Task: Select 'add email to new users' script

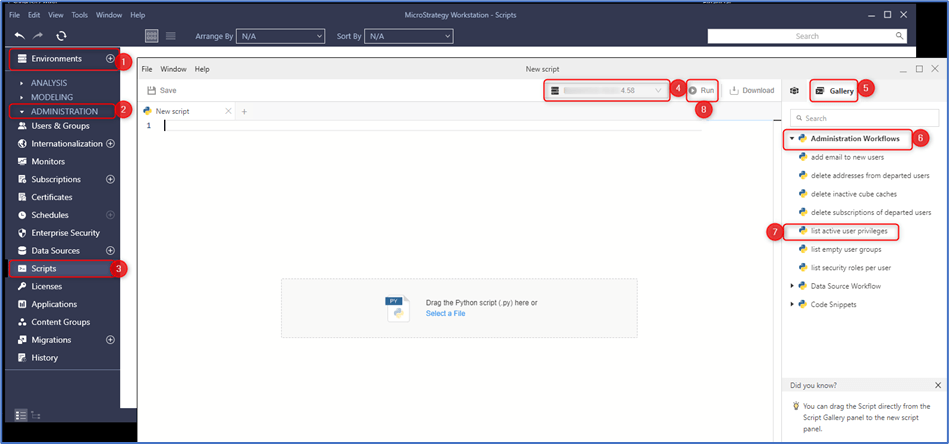Action: point(847,157)
